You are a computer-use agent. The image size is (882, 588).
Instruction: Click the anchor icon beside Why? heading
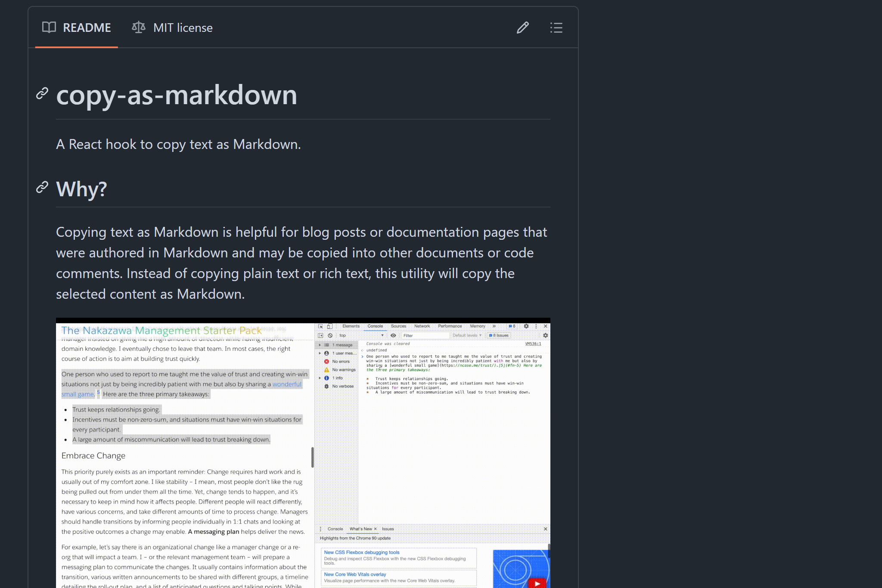tap(42, 187)
